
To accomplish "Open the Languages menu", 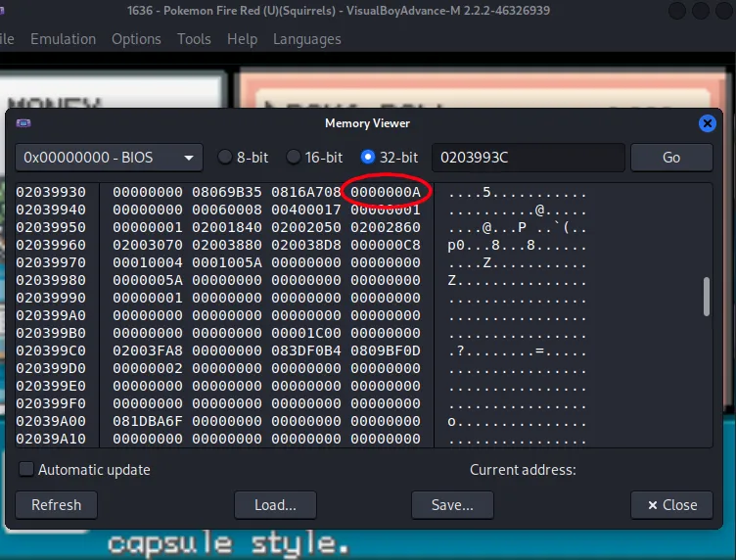I will click(307, 39).
